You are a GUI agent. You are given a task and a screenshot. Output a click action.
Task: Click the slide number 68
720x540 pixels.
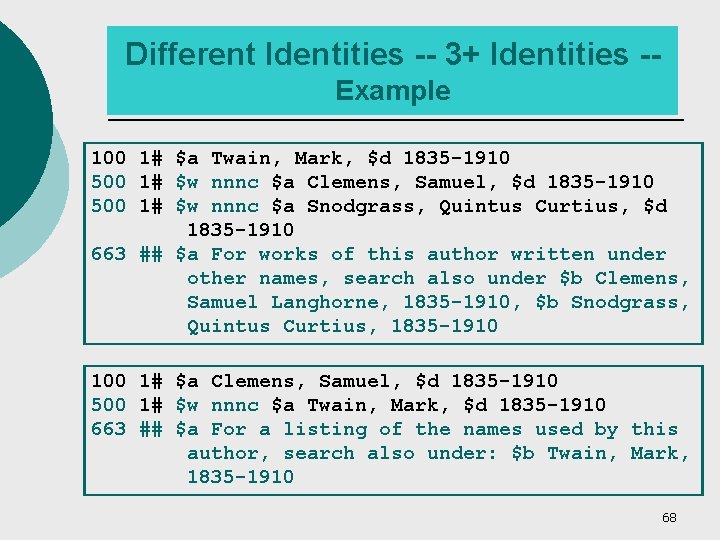pyautogui.click(x=669, y=518)
